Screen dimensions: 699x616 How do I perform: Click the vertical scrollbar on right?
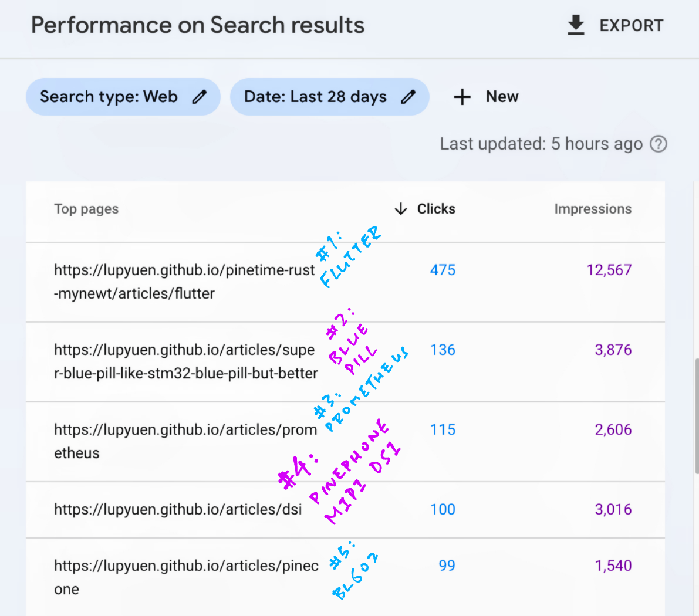pyautogui.click(x=696, y=415)
